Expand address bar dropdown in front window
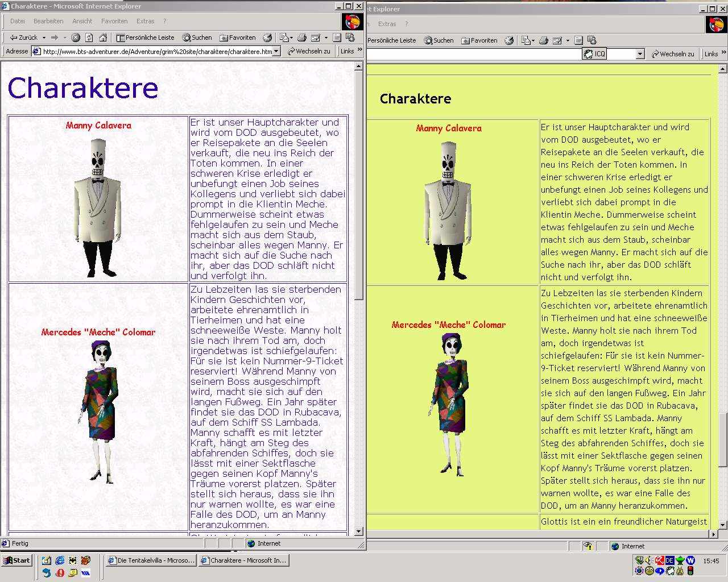 pos(276,51)
